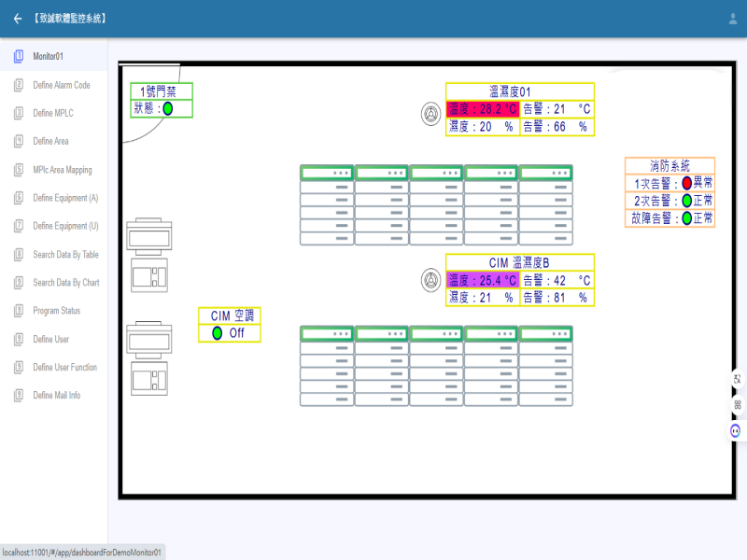Open Define User Function
Viewport: 747px width, 560px height.
[x=54, y=367]
